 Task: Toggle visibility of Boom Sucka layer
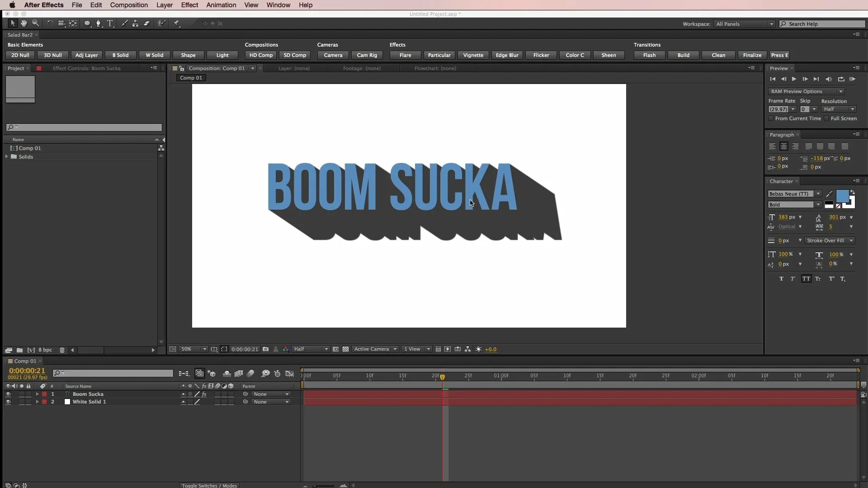click(8, 394)
